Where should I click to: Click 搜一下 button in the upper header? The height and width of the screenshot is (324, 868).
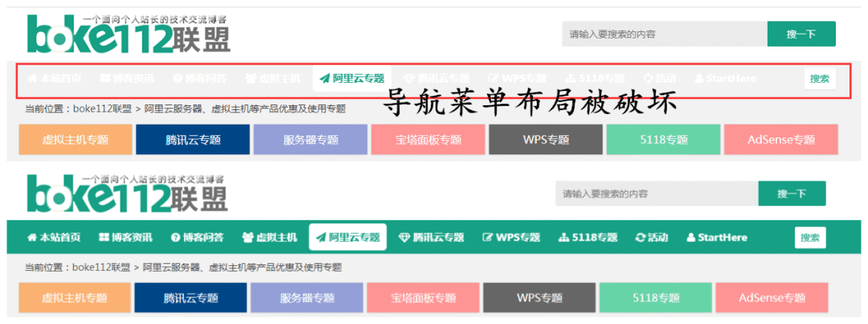[x=801, y=34]
